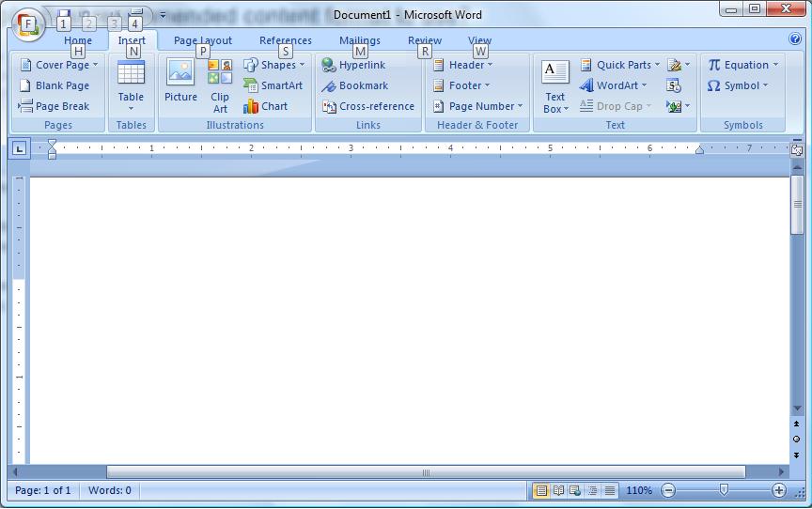Insert a Picture from file

click(x=180, y=80)
